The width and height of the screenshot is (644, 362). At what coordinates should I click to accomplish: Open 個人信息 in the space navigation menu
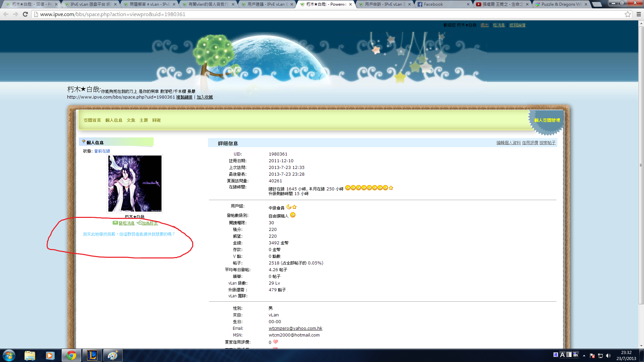[x=114, y=120]
